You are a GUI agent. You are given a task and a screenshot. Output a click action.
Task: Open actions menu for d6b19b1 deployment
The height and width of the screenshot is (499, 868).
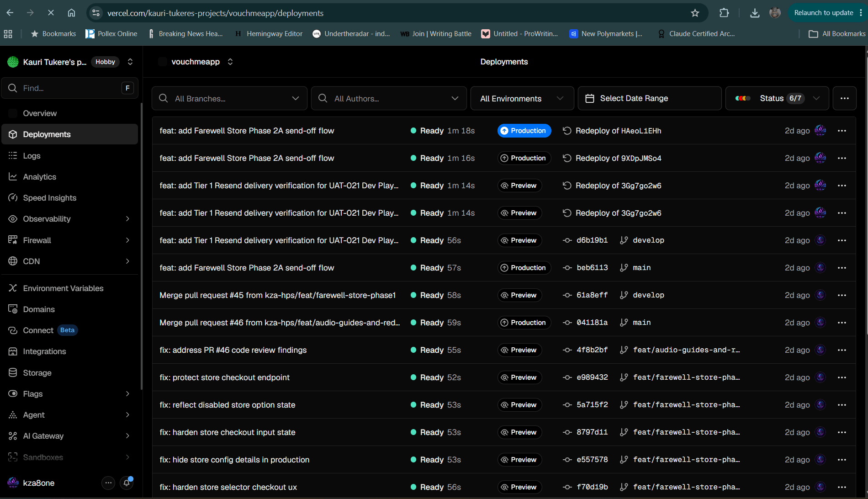(842, 240)
